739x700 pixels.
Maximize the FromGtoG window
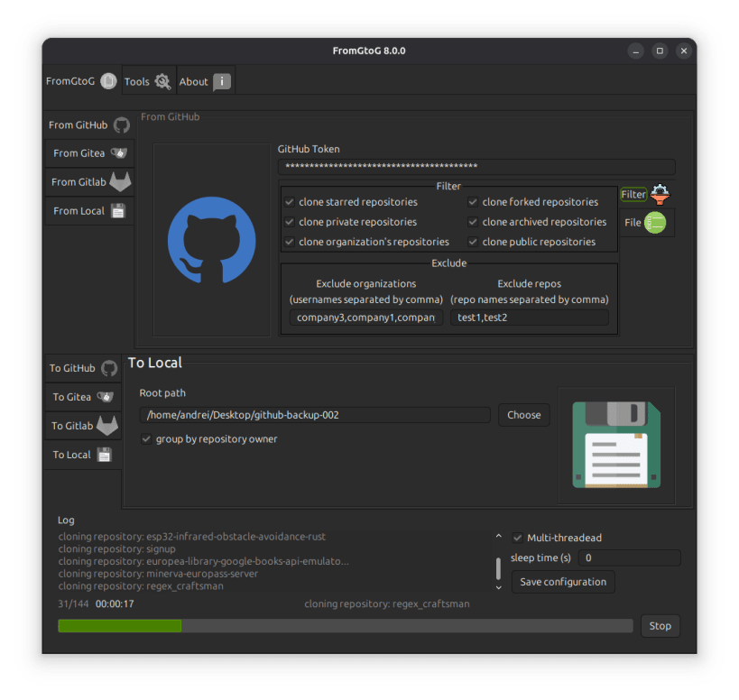660,51
